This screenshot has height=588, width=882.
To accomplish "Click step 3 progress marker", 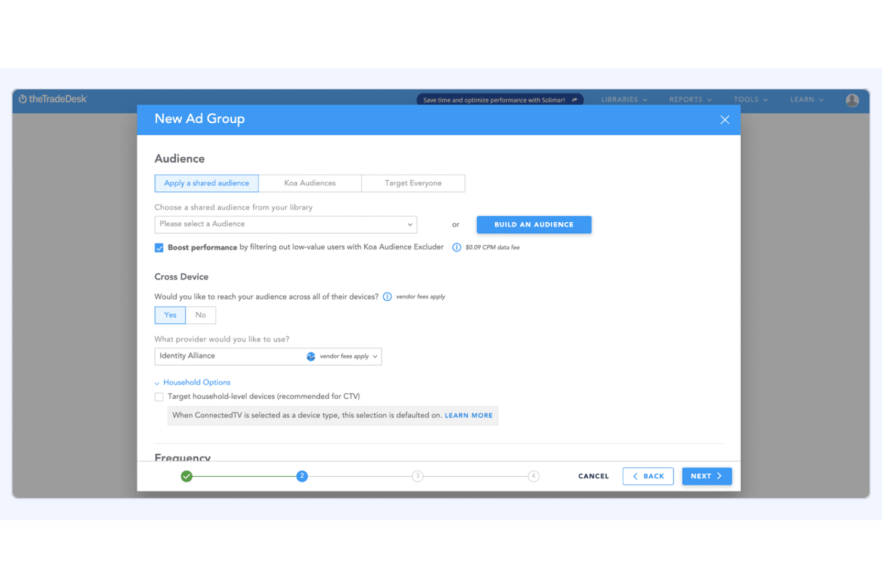I will (418, 476).
